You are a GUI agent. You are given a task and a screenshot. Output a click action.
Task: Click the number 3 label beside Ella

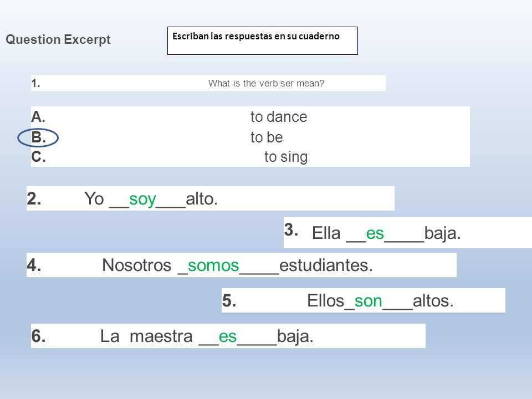pos(291,230)
